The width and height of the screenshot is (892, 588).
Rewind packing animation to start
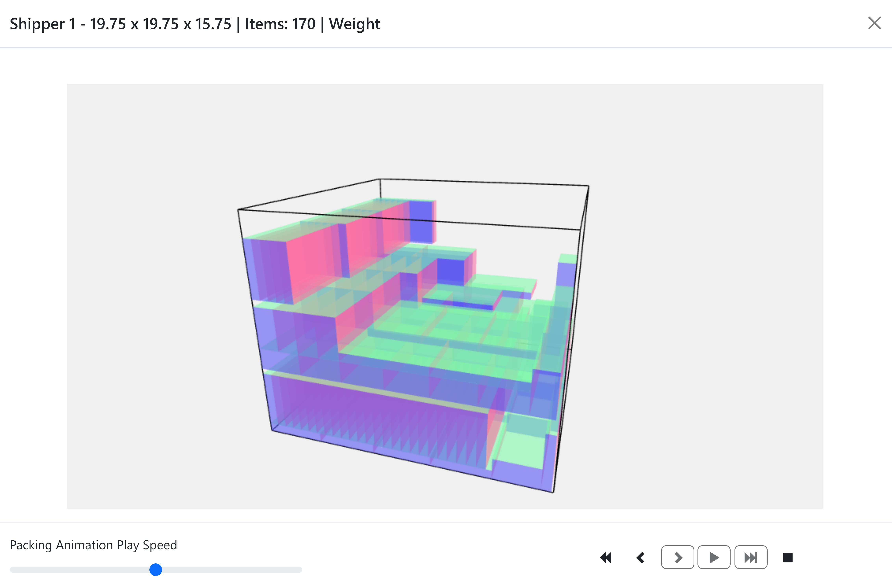(x=606, y=558)
